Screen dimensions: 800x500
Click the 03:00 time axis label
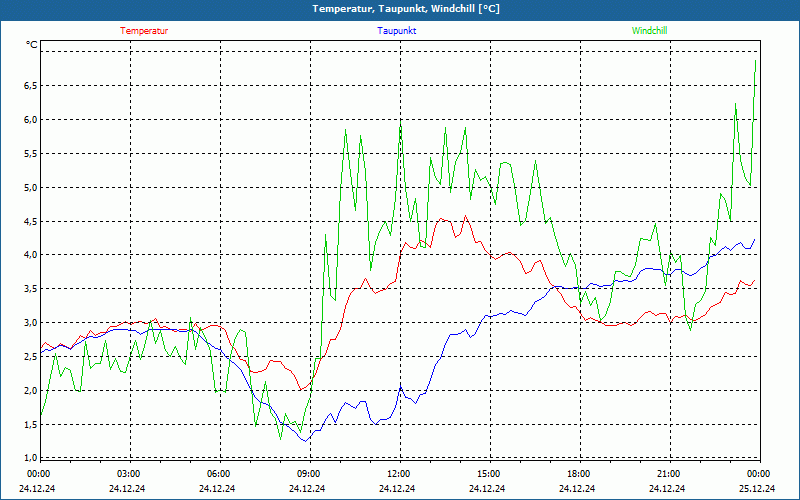[x=128, y=474]
